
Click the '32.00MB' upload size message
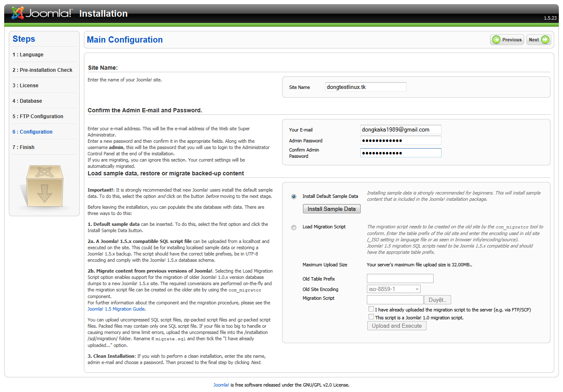pos(419,265)
